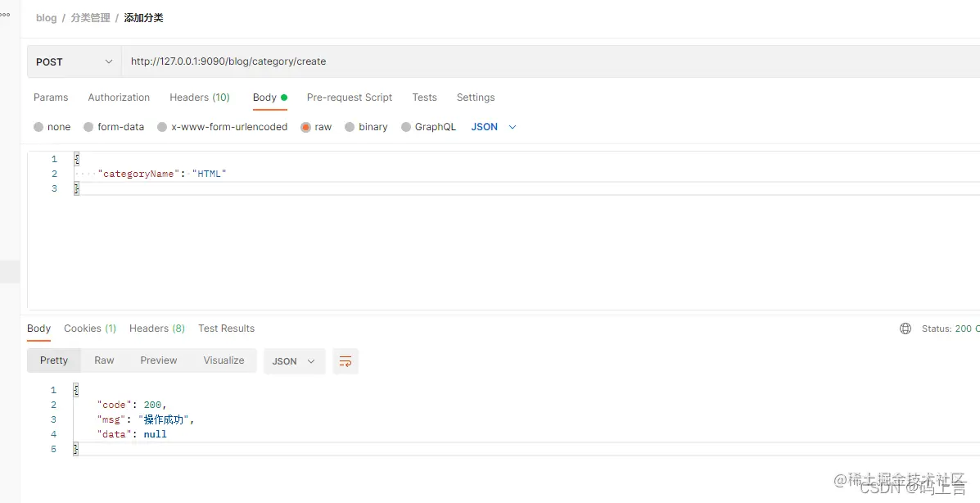The height and width of the screenshot is (503, 980).
Task: Click the closing brace on request line 3
Action: click(76, 188)
